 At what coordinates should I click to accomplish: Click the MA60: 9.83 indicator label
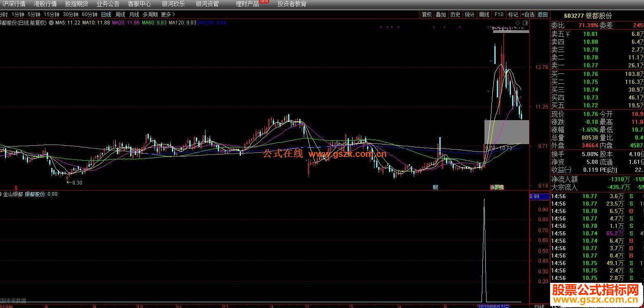pos(154,23)
